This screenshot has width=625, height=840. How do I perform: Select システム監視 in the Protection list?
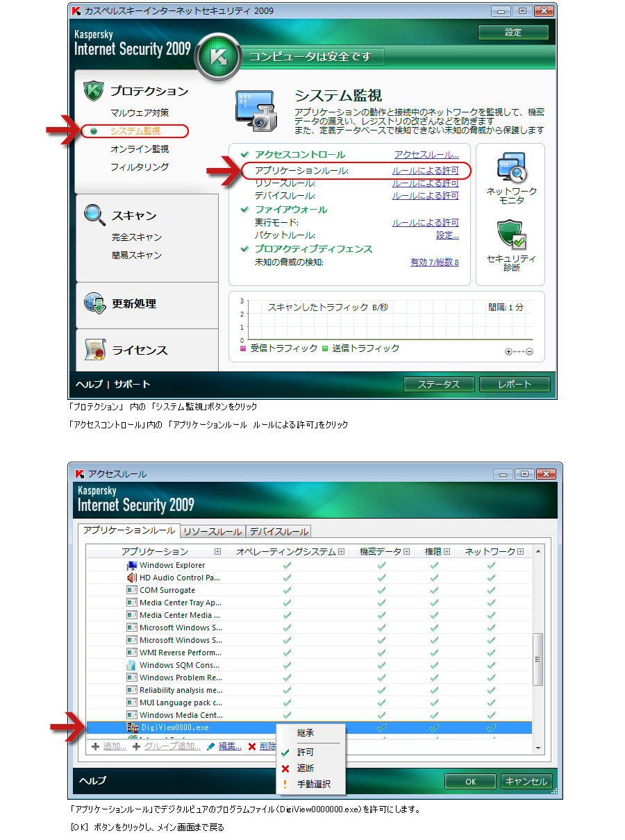(x=135, y=131)
